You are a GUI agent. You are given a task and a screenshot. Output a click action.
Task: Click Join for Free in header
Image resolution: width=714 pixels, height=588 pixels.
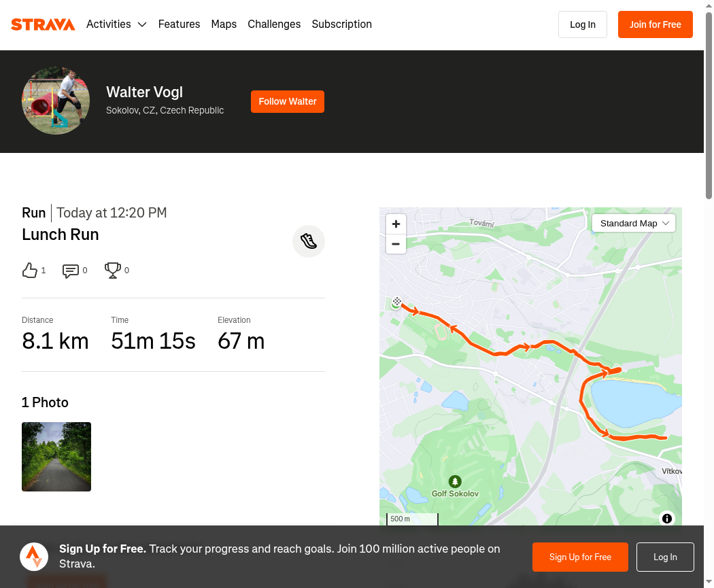656,24
